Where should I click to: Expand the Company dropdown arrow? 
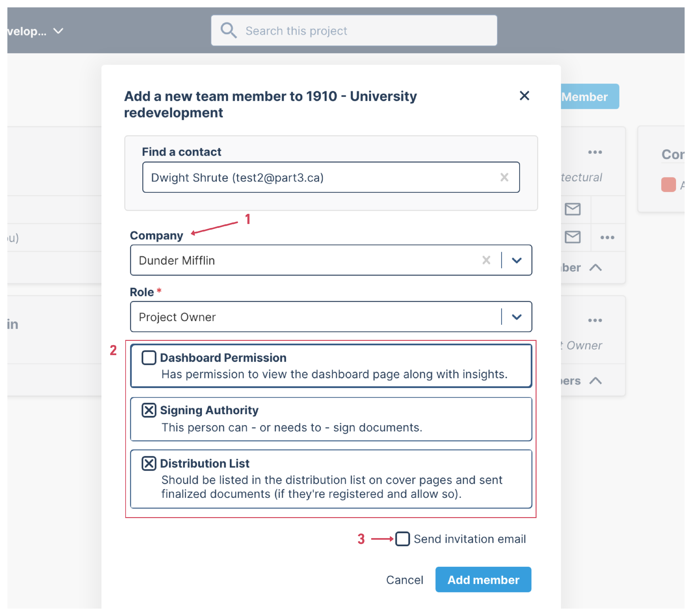[516, 260]
